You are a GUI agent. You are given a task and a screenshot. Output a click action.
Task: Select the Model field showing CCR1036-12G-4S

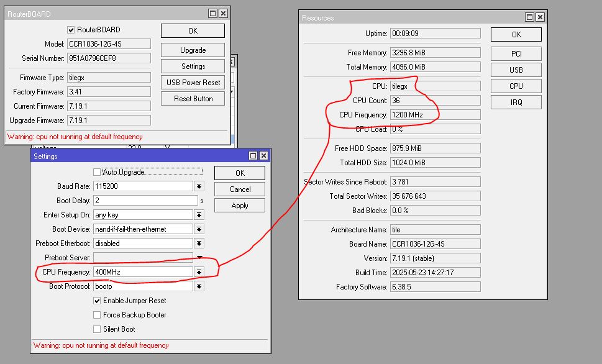pyautogui.click(x=109, y=43)
